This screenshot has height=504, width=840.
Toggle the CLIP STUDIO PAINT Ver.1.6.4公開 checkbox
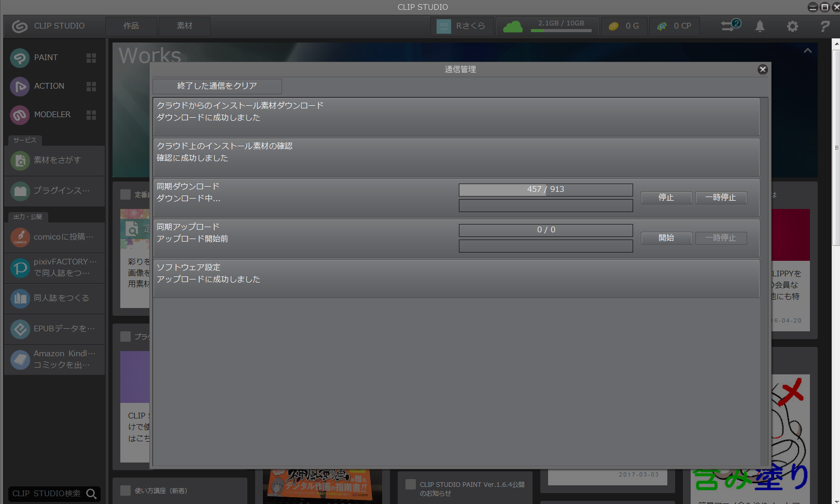click(411, 484)
